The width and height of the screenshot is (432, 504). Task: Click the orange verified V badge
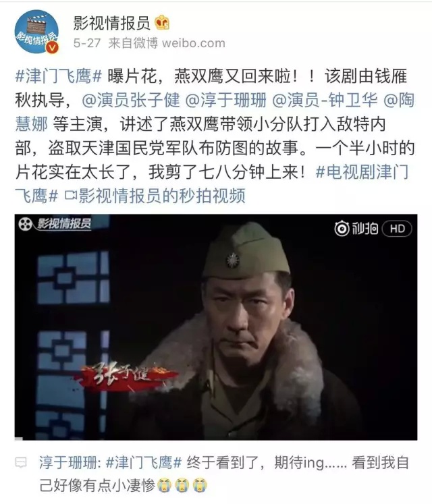point(52,48)
